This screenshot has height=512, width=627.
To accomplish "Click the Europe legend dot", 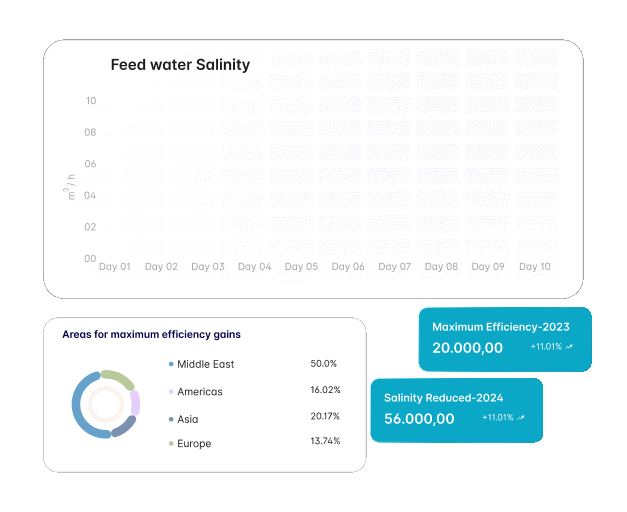I will (x=171, y=443).
